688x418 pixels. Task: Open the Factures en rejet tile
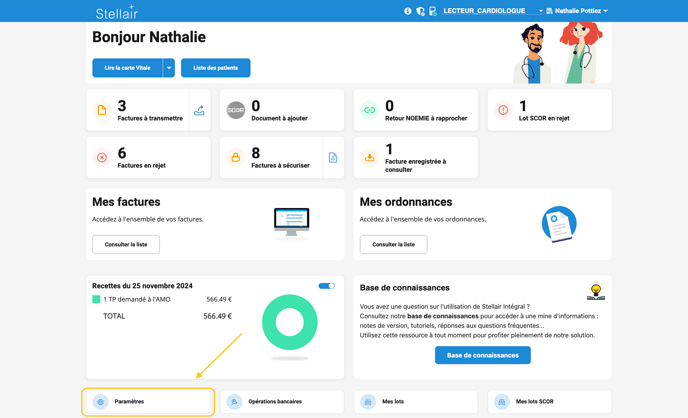[x=148, y=157]
